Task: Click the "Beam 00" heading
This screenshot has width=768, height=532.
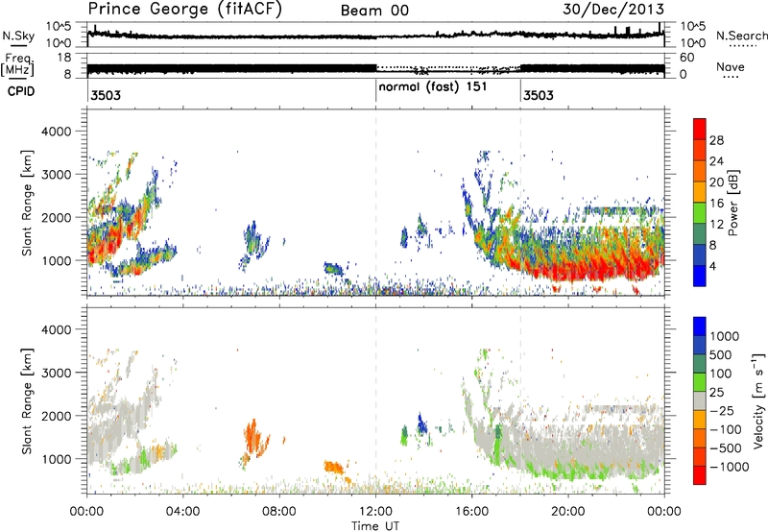Action: pyautogui.click(x=374, y=11)
